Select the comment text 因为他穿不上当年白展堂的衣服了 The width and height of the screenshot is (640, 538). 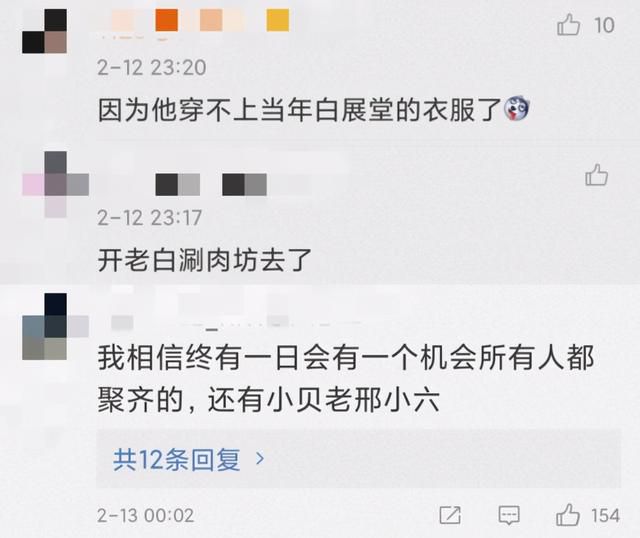tap(300, 110)
